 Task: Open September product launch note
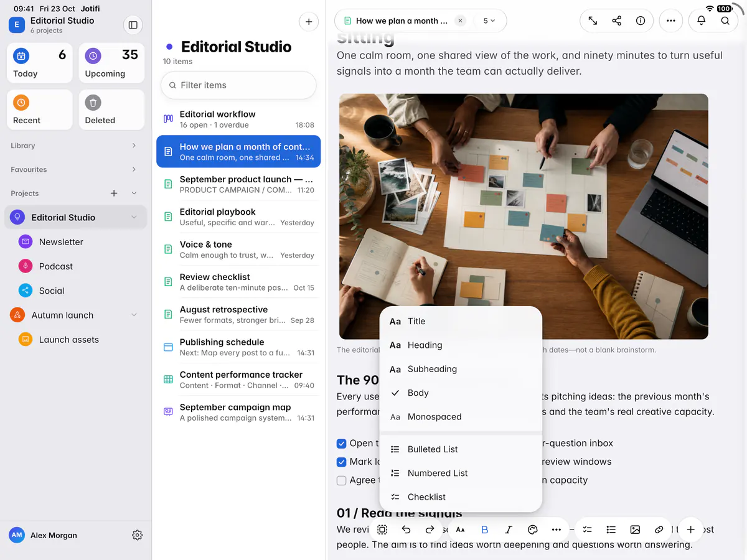[x=238, y=184]
